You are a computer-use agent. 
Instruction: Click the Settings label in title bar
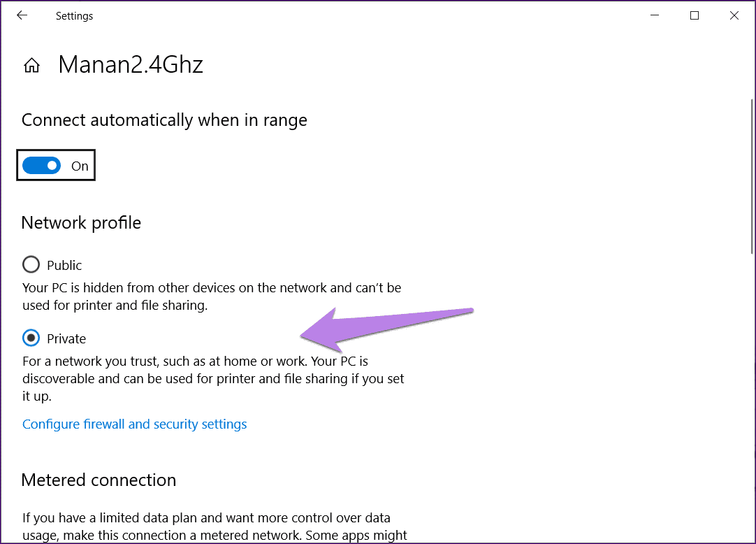click(74, 15)
